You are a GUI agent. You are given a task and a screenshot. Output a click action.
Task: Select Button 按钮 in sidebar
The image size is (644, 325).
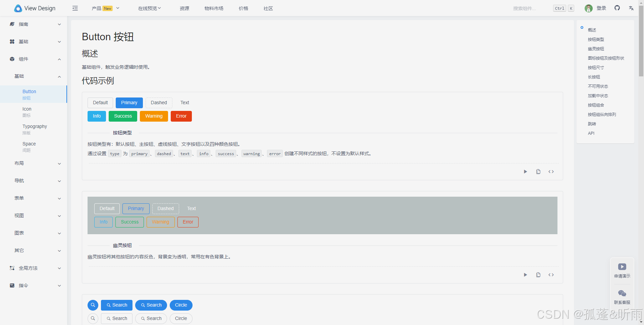(34, 94)
